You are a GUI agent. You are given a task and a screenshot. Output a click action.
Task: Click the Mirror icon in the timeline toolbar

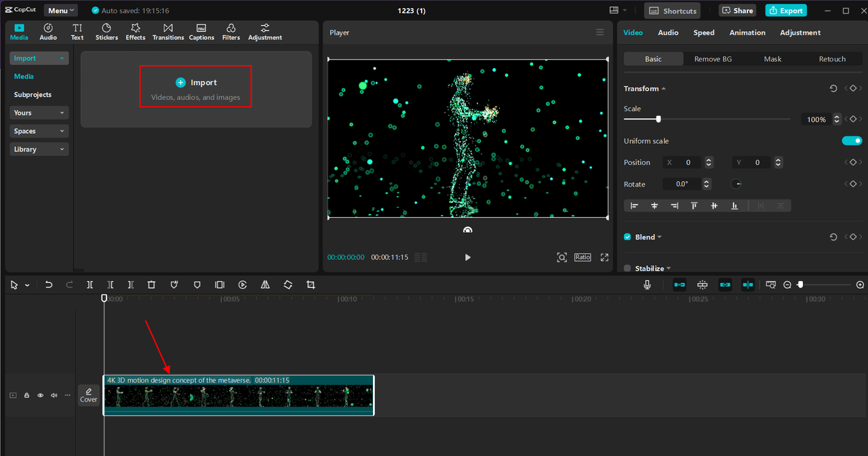point(265,284)
